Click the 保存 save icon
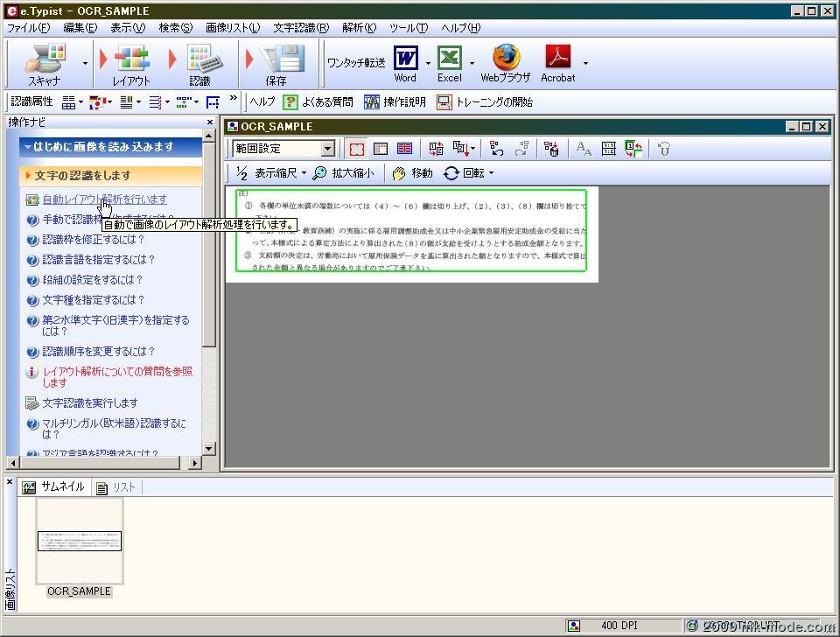 click(x=277, y=61)
